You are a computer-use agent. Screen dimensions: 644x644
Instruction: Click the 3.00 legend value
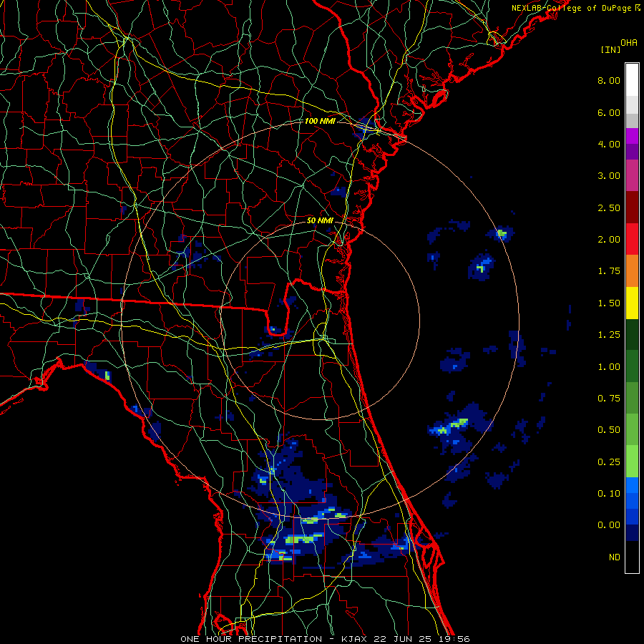609,176
